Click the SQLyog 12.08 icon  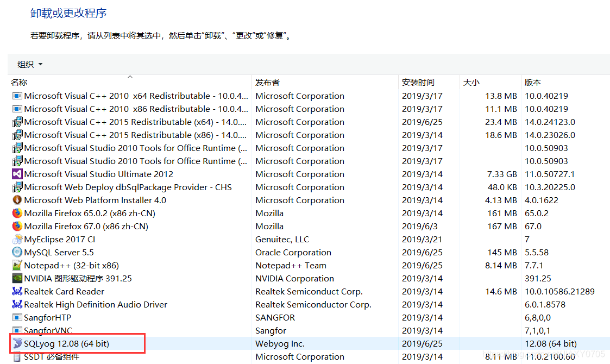click(17, 344)
